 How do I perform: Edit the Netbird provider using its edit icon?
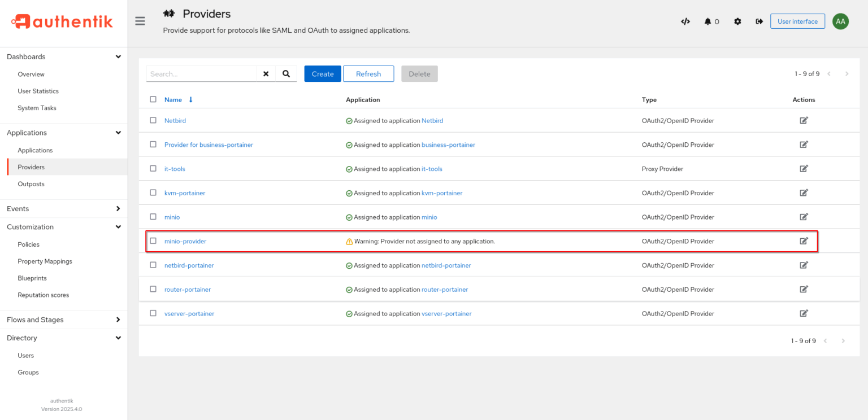[x=804, y=120]
